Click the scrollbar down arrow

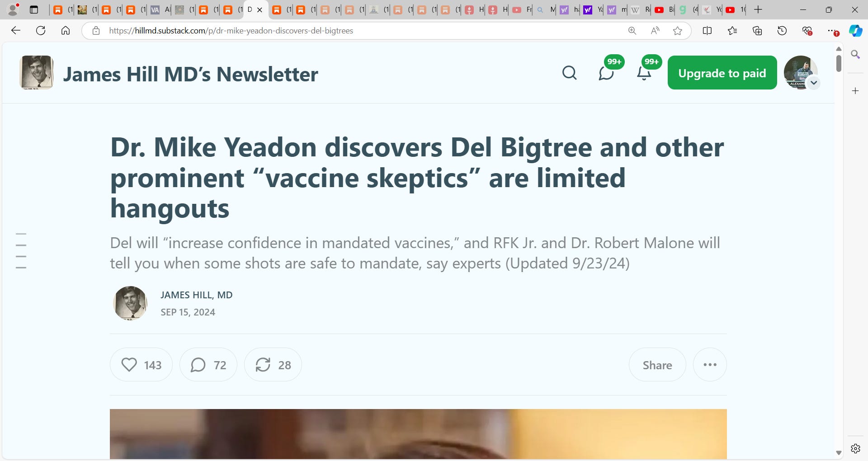[839, 452]
